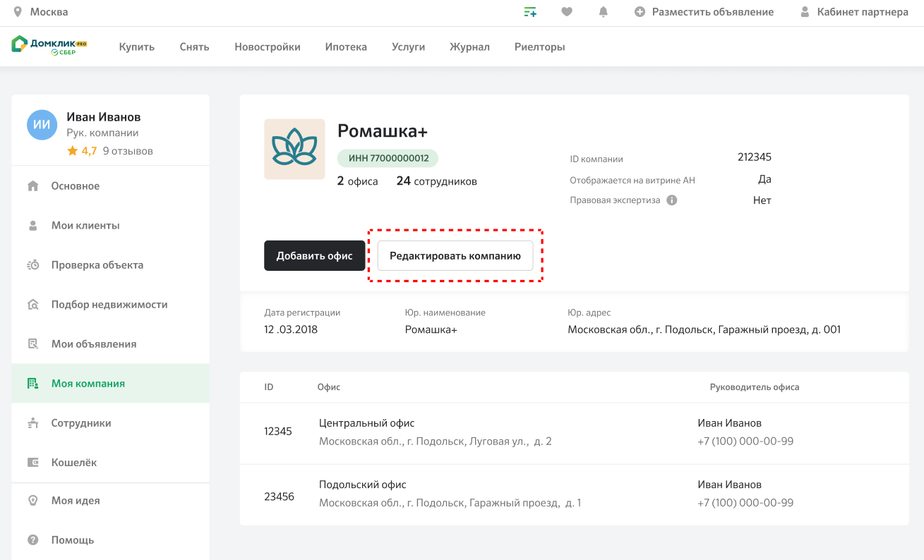Click the info icon next to Правовая экспертиза

click(672, 200)
